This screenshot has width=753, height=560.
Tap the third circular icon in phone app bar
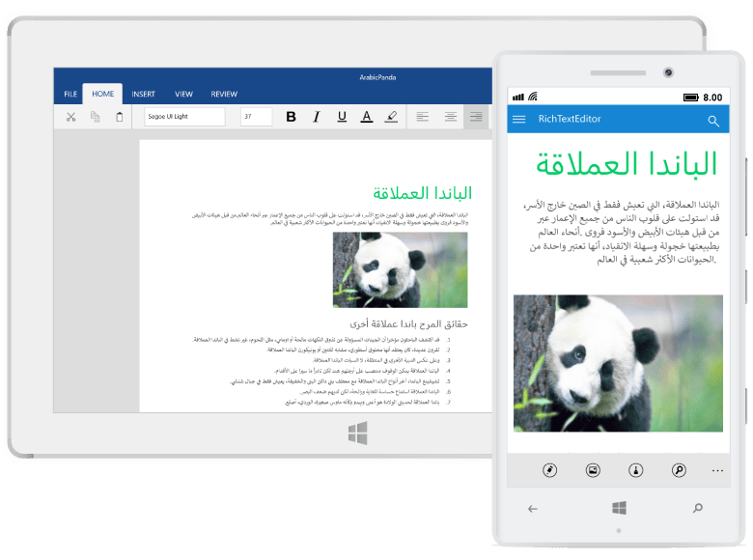(636, 470)
